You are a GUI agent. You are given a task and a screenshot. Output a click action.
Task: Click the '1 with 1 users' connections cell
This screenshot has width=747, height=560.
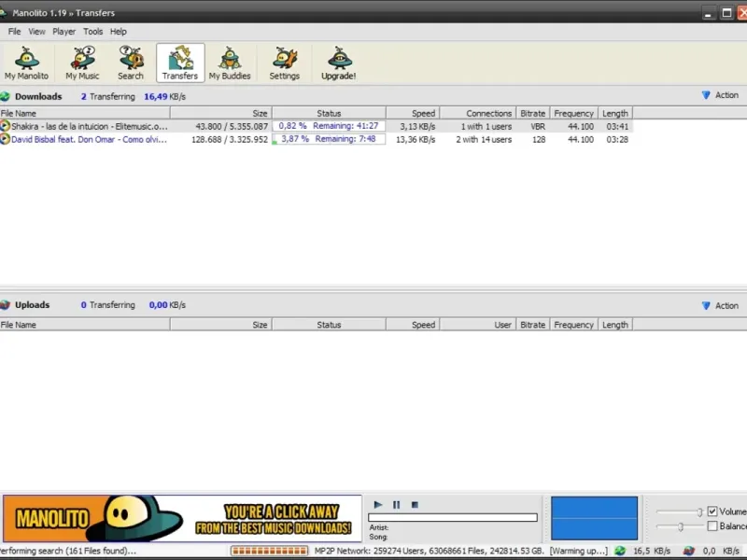pyautogui.click(x=486, y=127)
